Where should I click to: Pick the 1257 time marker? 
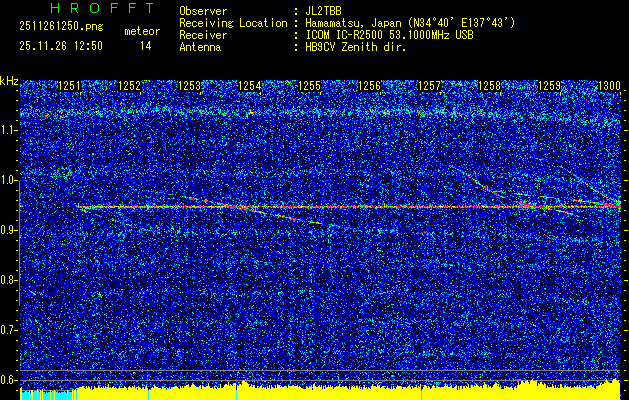tap(429, 87)
